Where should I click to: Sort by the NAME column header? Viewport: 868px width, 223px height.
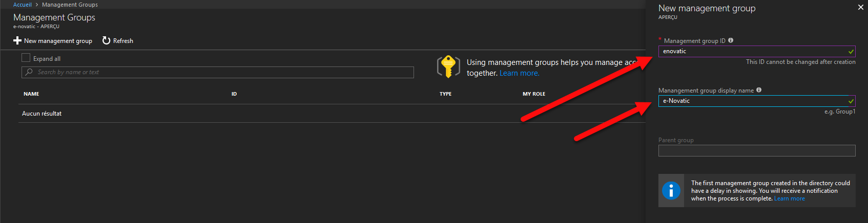tap(31, 94)
